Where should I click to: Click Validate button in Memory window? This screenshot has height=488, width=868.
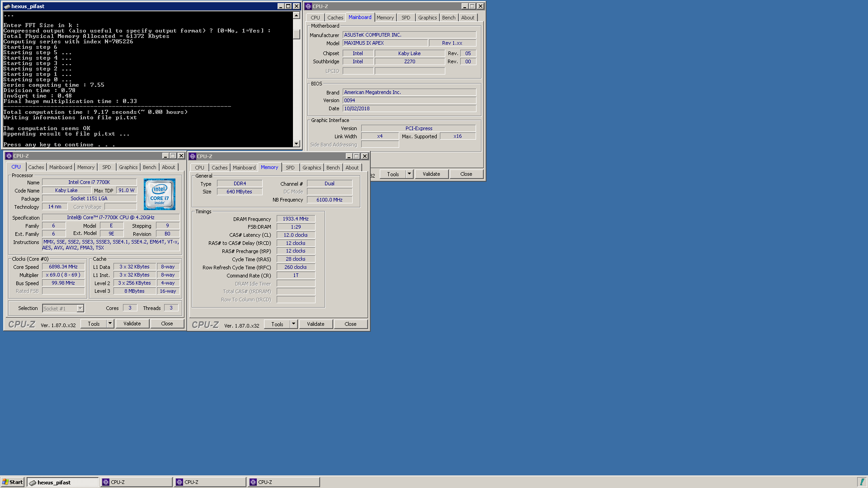click(316, 324)
